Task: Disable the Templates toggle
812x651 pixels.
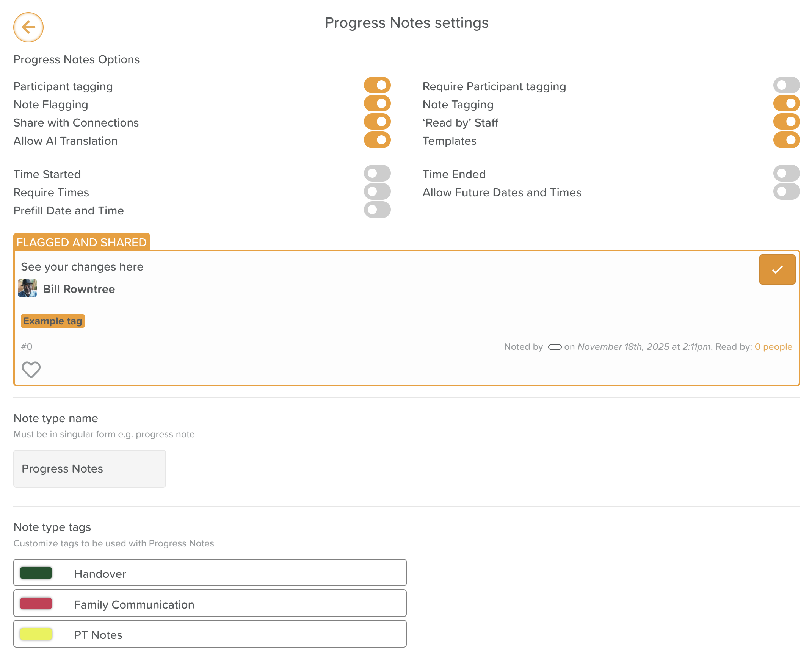Action: coord(787,140)
